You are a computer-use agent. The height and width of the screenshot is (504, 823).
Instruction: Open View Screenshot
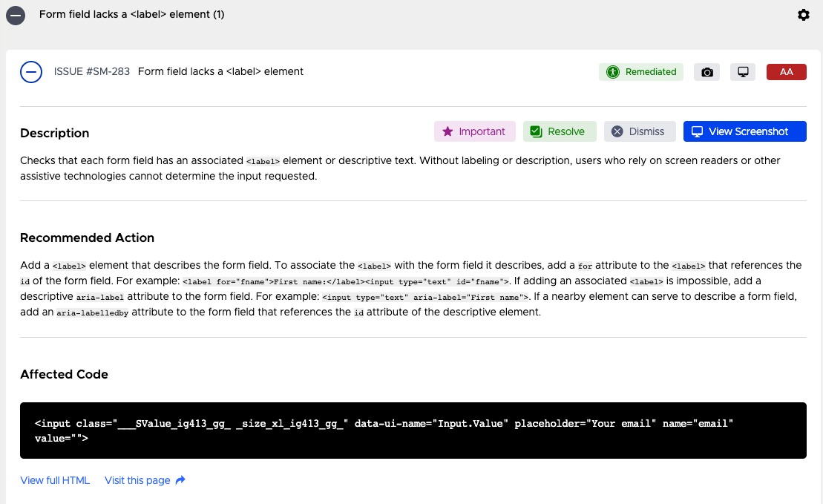pos(744,131)
